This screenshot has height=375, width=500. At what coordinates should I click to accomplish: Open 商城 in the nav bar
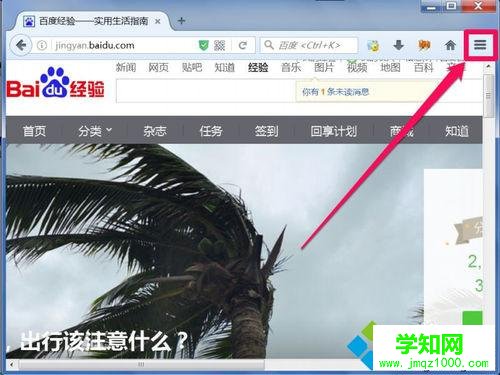tap(401, 131)
